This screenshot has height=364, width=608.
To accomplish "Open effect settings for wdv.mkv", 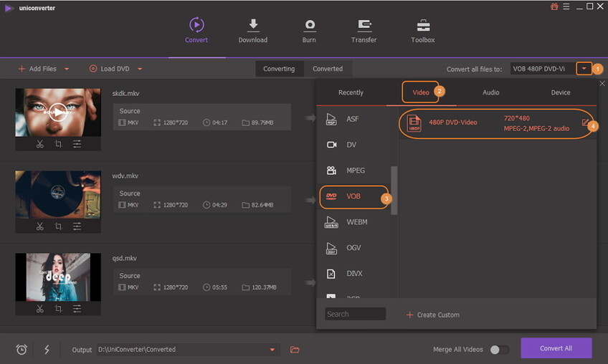I will [77, 226].
